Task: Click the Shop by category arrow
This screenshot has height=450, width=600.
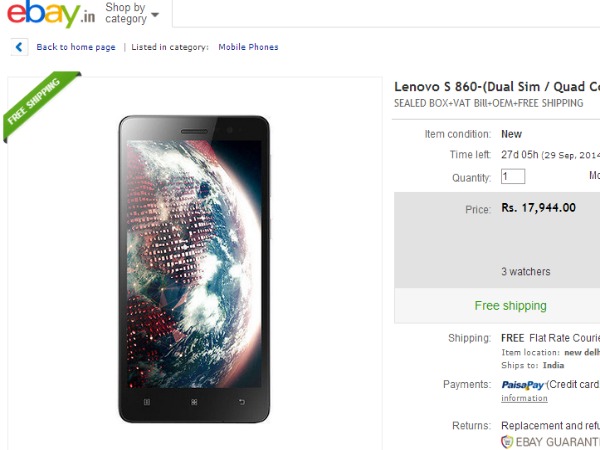Action: tap(155, 15)
